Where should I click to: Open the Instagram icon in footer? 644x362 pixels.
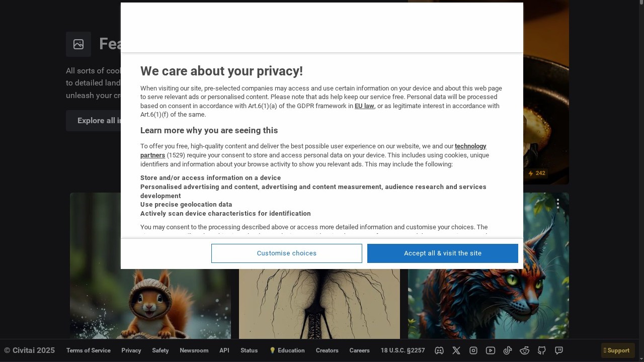473,350
